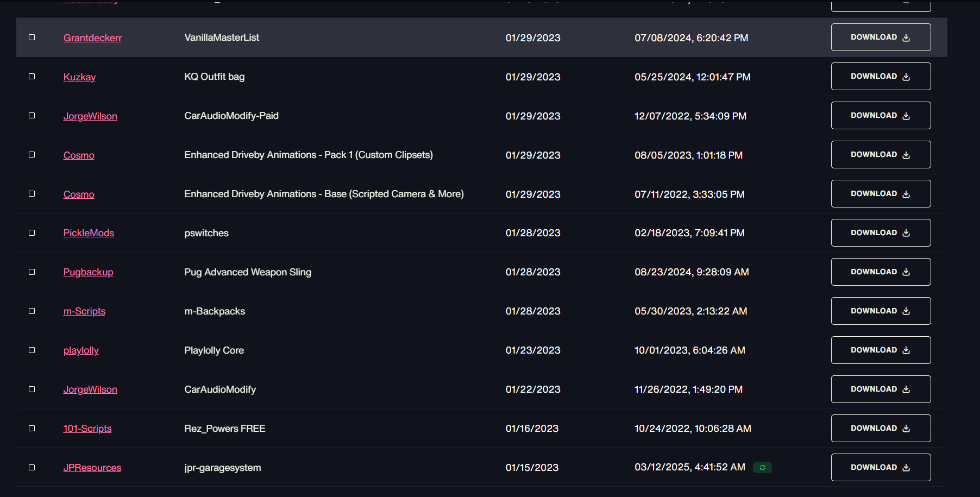Click Download for jpr-garagesystem

pos(881,468)
